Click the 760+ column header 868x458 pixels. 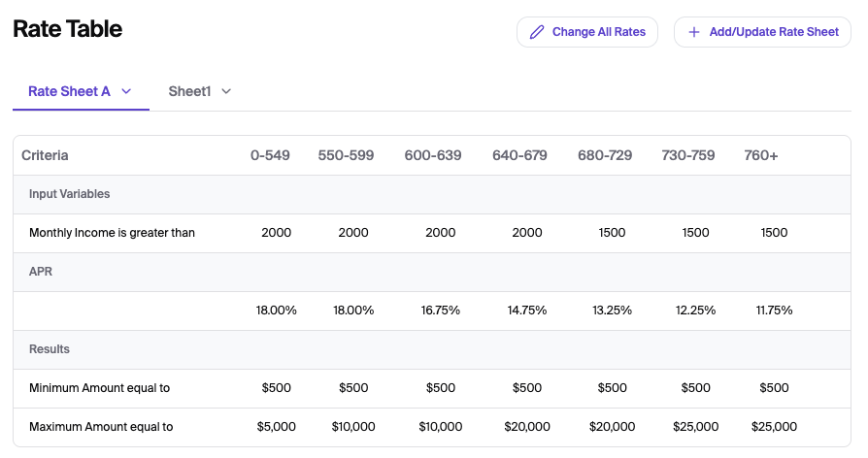761,155
